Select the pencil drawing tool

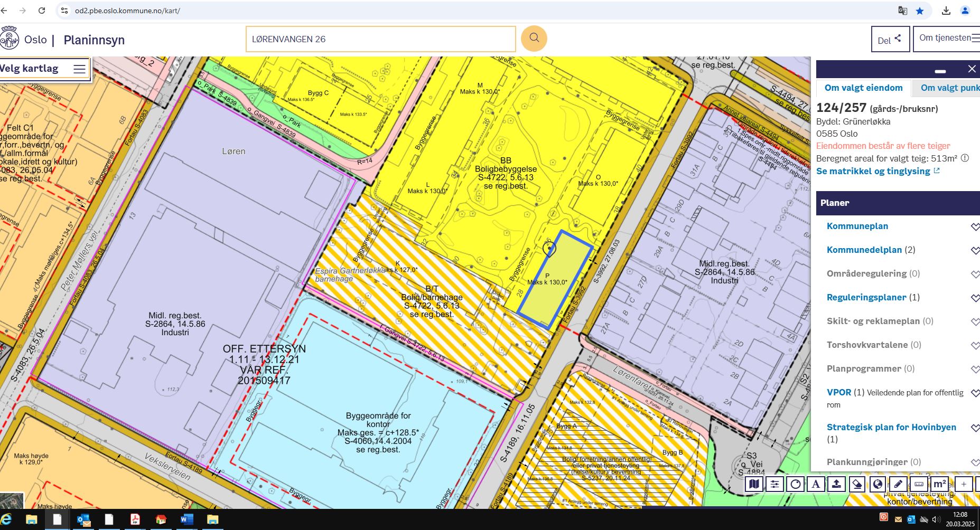click(898, 484)
